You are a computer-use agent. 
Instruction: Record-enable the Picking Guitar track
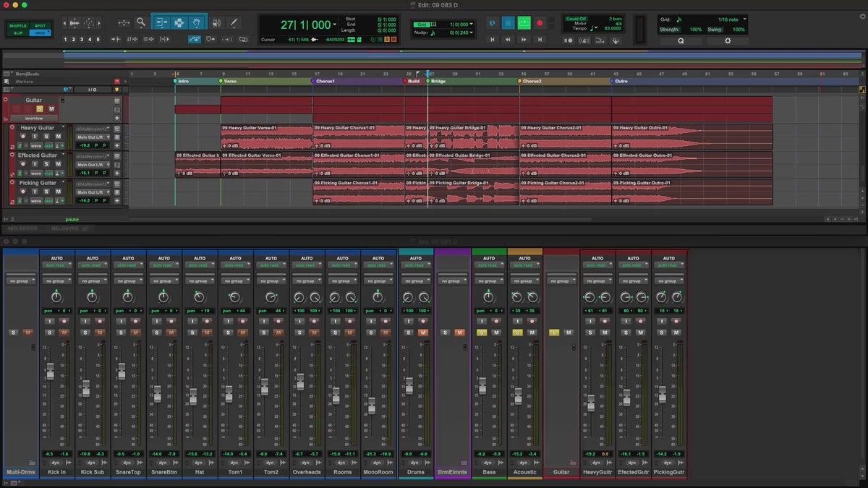point(23,192)
